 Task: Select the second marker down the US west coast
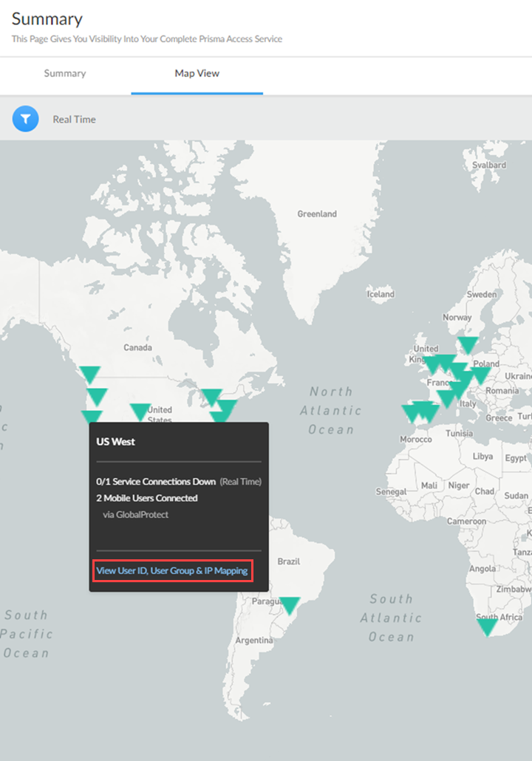(x=97, y=396)
